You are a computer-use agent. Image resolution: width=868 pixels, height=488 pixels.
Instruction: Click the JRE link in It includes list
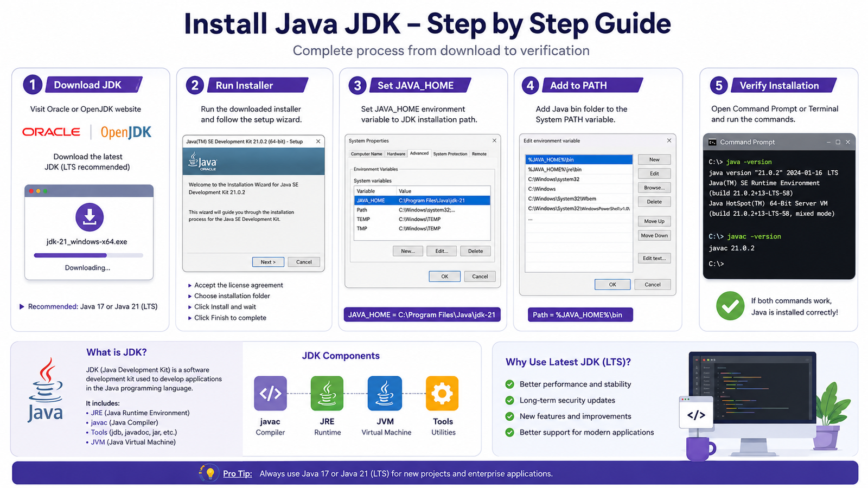97,413
